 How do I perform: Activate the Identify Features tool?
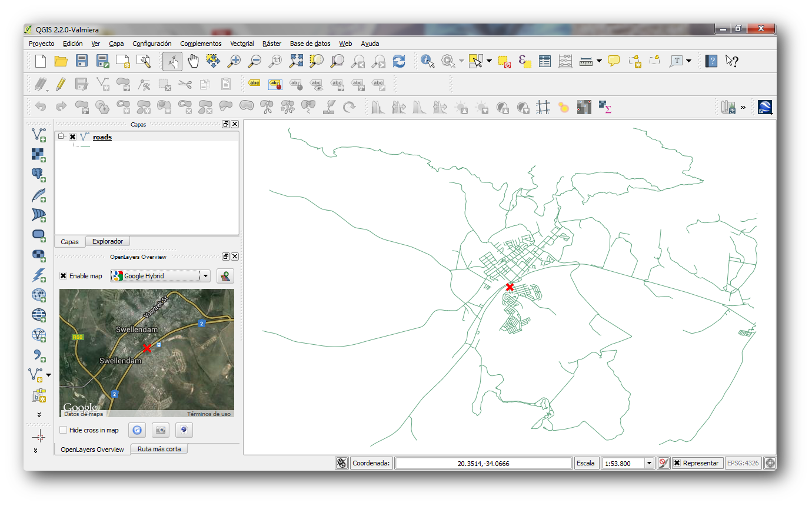pyautogui.click(x=428, y=61)
